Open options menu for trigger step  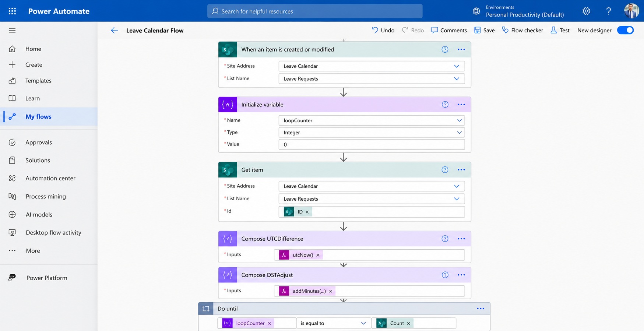coord(461,49)
